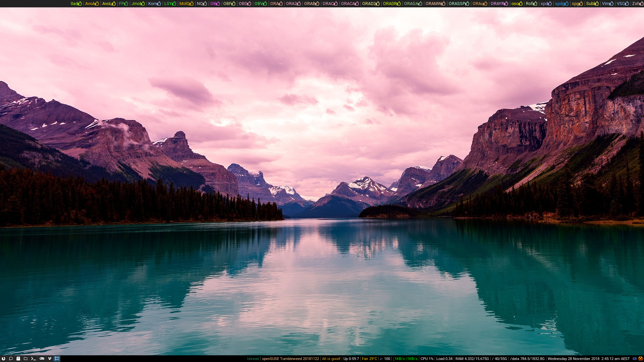Open the terminal prompt workspace icon
The image size is (644, 362).
tap(34, 359)
